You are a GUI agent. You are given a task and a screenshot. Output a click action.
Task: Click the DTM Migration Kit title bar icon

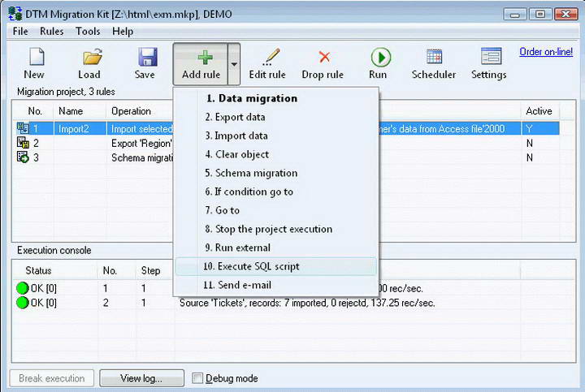15,14
